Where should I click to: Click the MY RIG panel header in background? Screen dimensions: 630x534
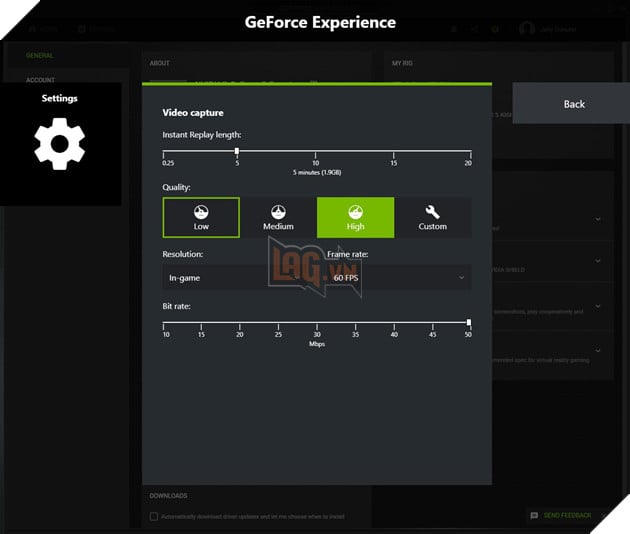click(402, 63)
